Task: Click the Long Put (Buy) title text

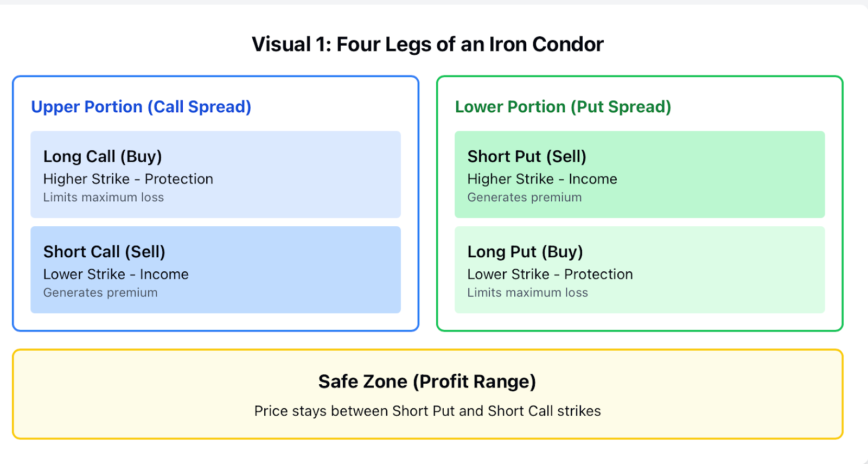Action: click(525, 252)
